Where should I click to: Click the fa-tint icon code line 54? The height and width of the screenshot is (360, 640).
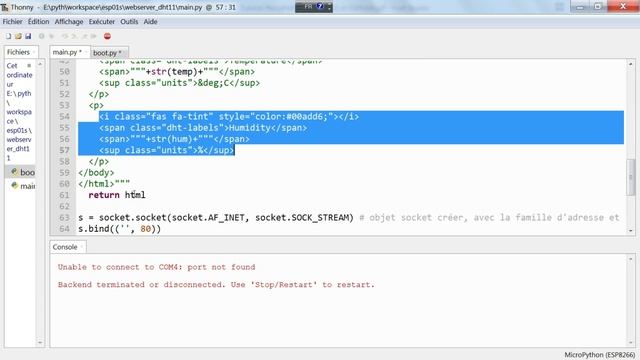click(229, 117)
